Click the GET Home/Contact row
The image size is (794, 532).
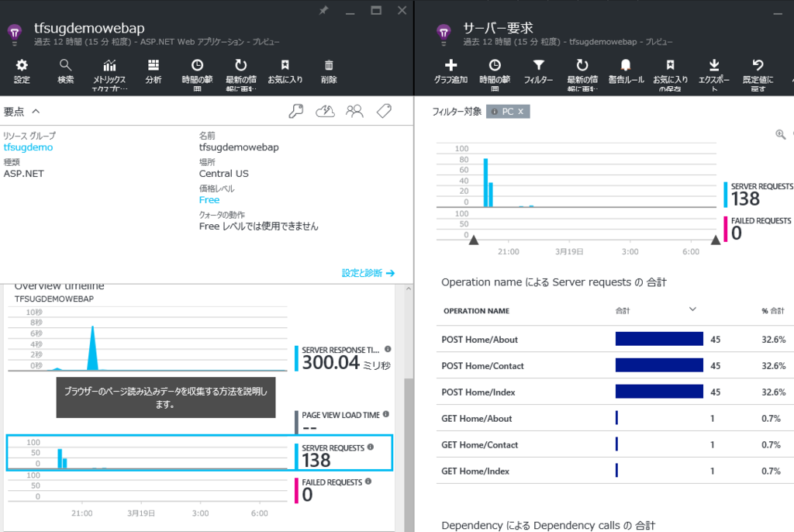coord(613,445)
